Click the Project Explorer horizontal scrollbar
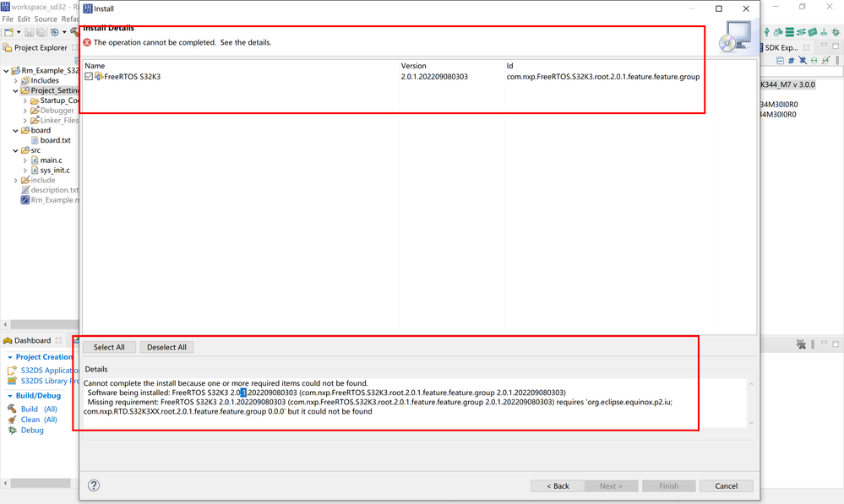The height and width of the screenshot is (504, 844). click(45, 324)
